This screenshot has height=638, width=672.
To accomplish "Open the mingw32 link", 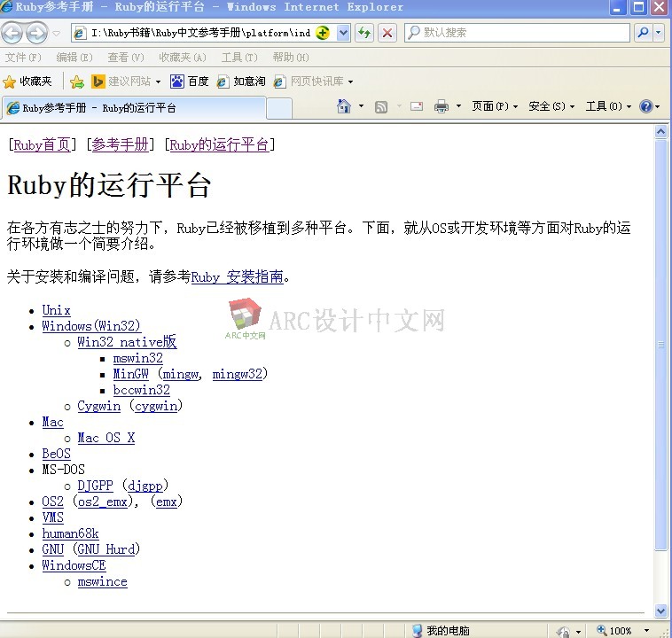I will tap(238, 374).
